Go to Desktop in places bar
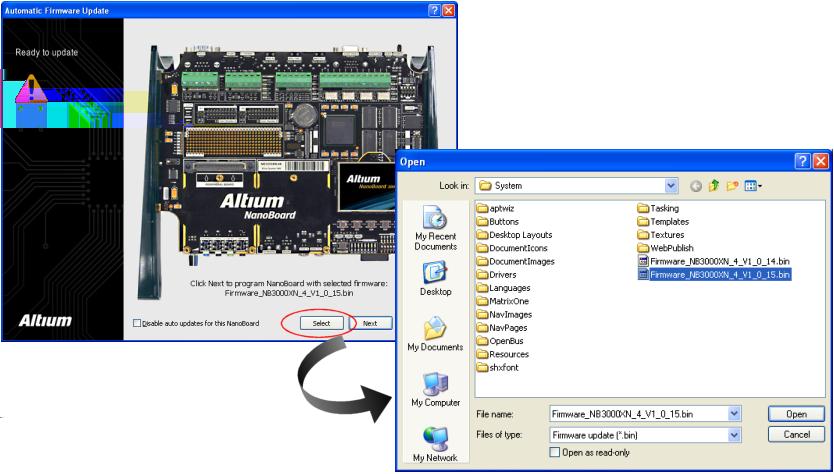The height and width of the screenshot is (474, 834). click(436, 279)
